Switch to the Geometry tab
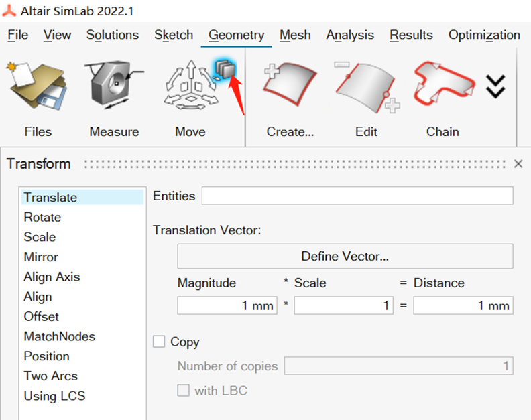Screen dimensions: 531x420 click(237, 36)
